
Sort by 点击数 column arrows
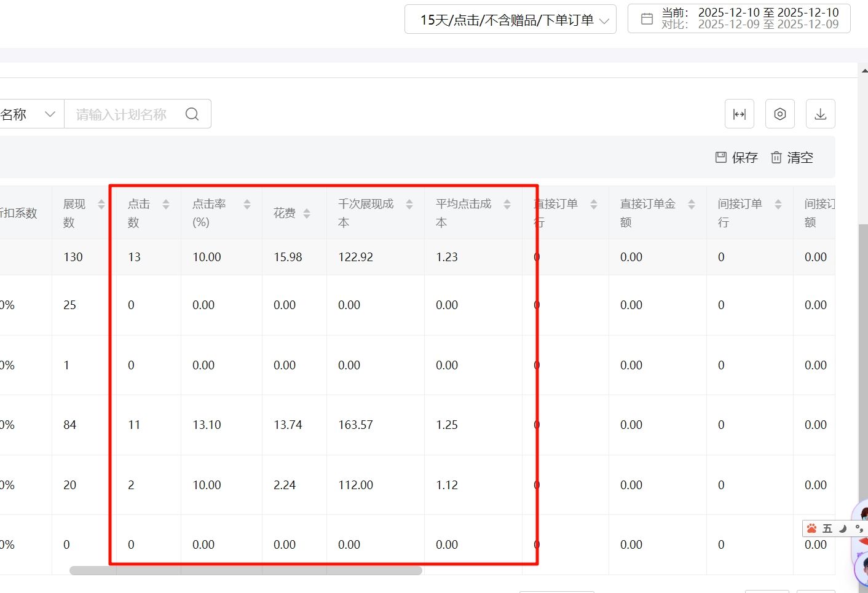tap(166, 205)
